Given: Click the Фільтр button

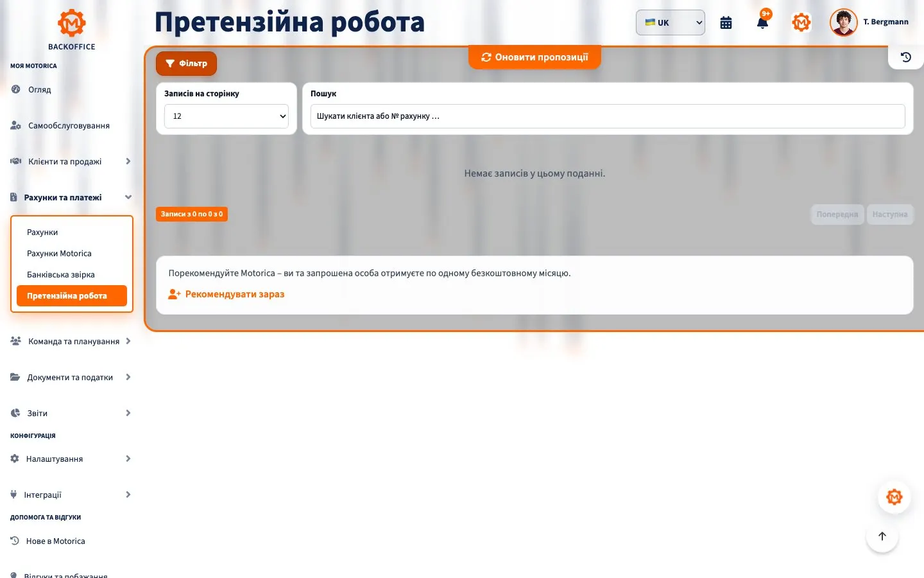Looking at the screenshot, I should click(x=186, y=64).
